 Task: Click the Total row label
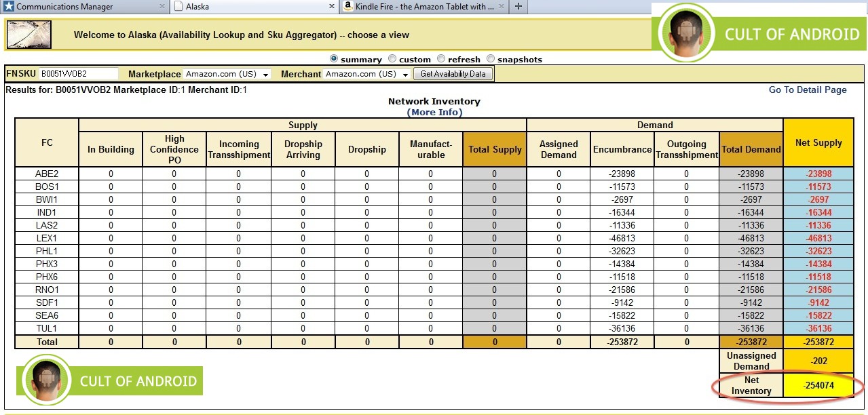click(x=47, y=342)
